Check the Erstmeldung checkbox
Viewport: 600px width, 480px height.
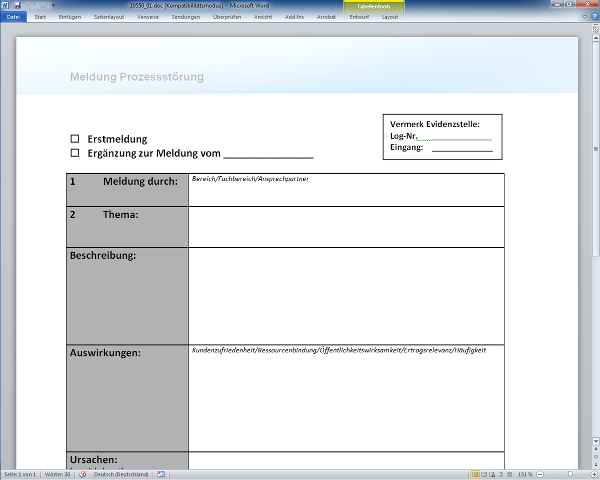[75, 139]
